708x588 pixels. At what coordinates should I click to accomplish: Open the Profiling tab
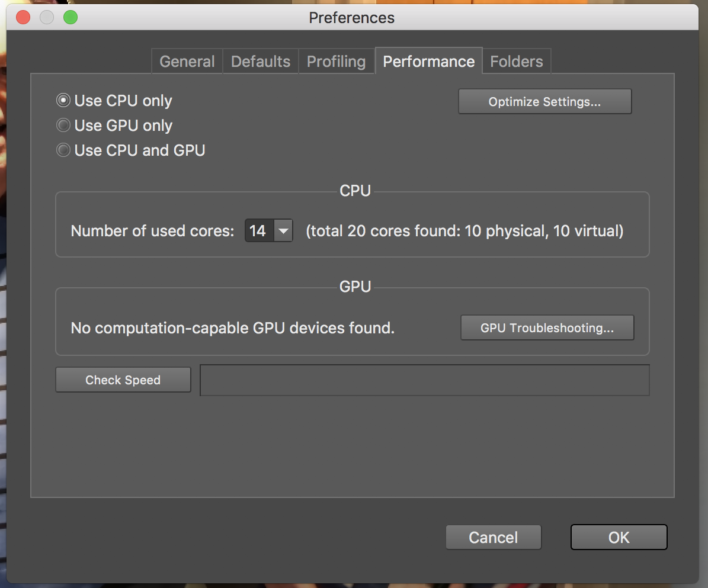click(337, 61)
